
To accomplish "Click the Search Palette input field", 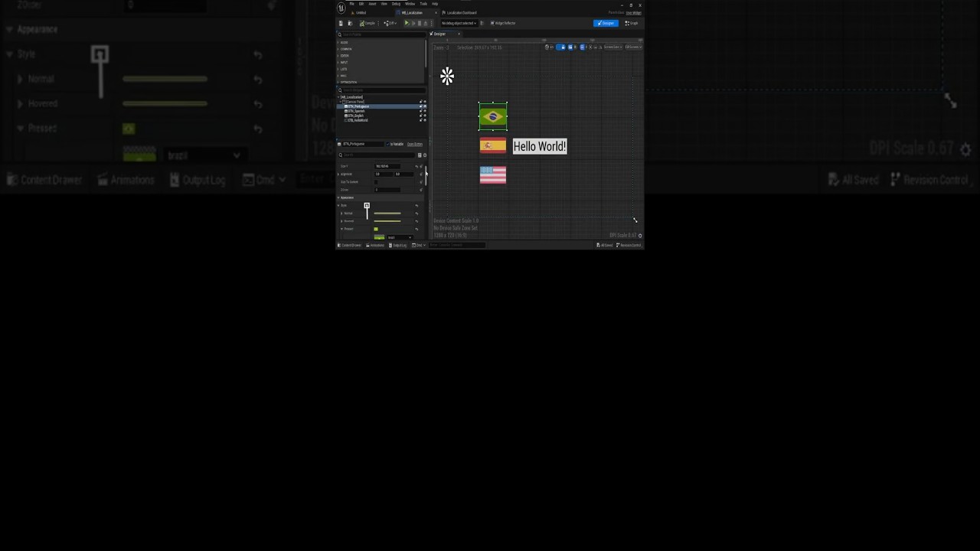I will pyautogui.click(x=382, y=34).
